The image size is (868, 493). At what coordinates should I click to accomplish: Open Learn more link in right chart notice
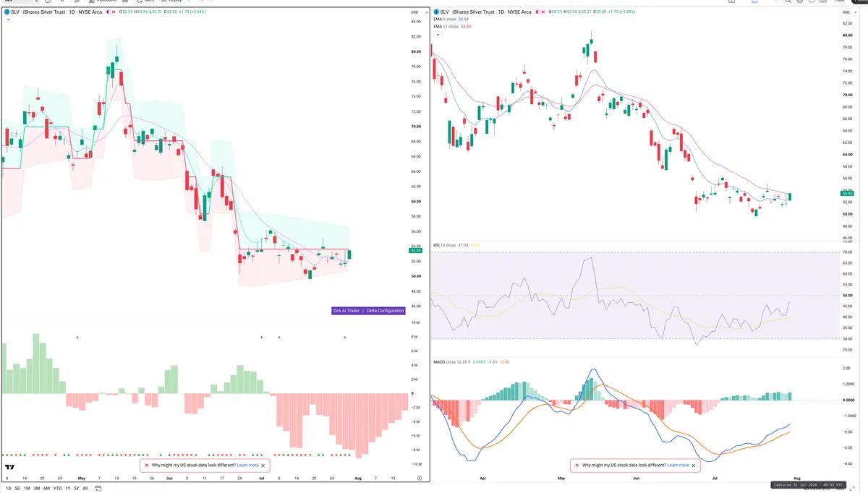tap(678, 466)
